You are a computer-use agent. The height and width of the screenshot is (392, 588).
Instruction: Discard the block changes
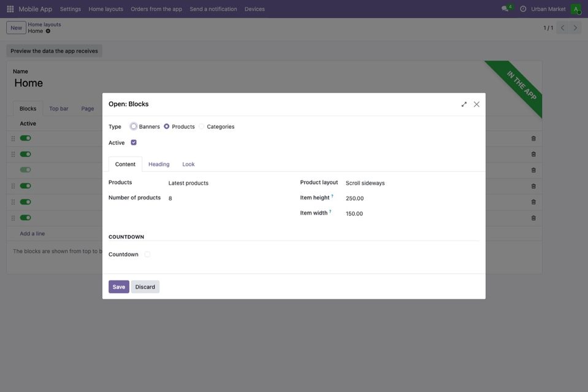tap(145, 287)
